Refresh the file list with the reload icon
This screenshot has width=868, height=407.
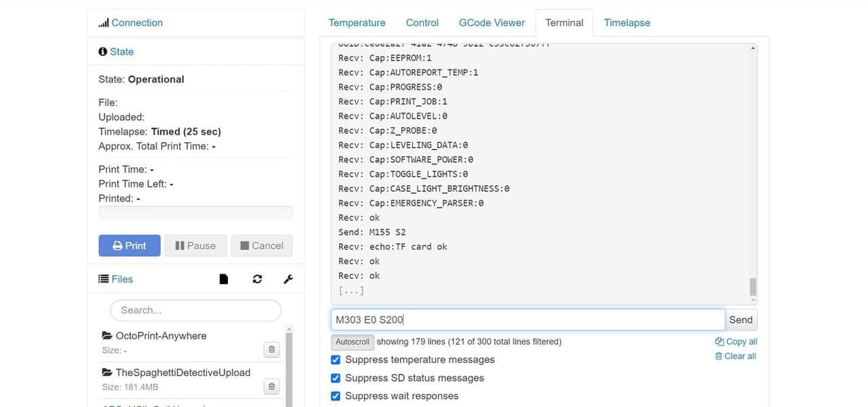257,279
